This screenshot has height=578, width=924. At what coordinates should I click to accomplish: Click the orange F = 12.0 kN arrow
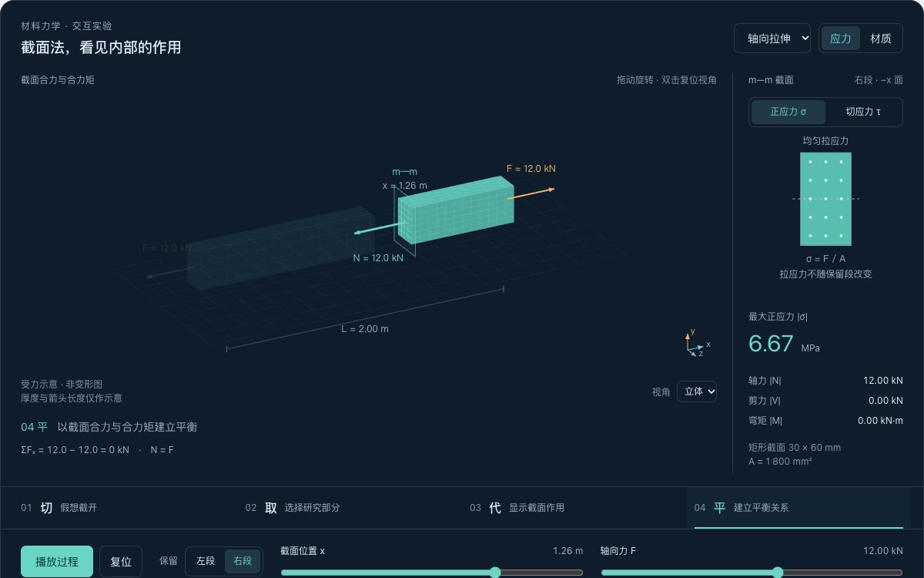point(531,193)
